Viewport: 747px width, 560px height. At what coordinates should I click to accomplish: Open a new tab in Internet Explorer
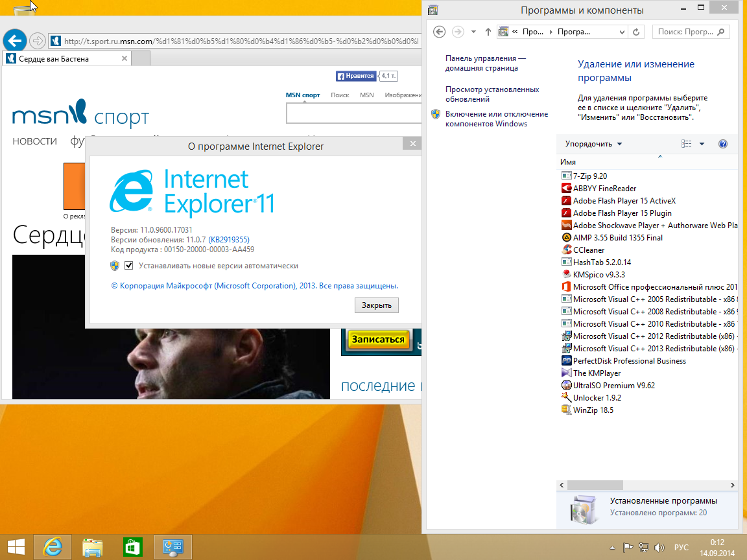pos(141,58)
